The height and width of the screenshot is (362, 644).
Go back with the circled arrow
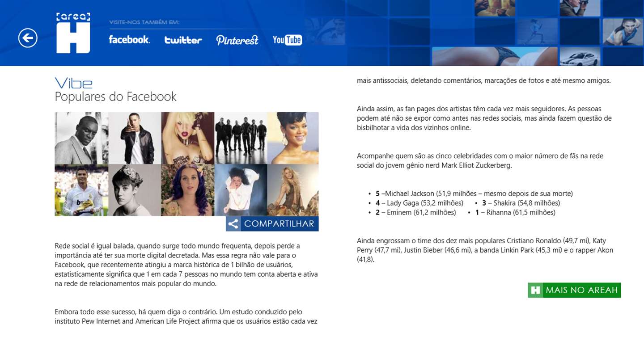(28, 38)
